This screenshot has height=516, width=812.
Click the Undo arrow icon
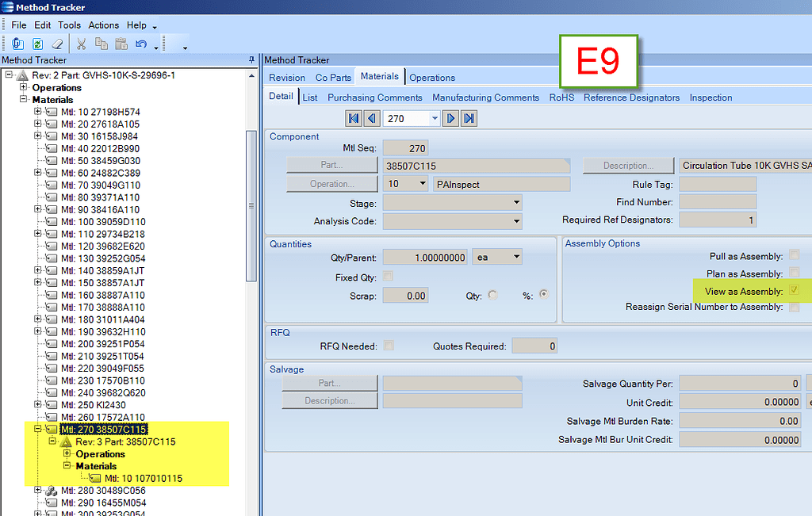click(x=141, y=44)
